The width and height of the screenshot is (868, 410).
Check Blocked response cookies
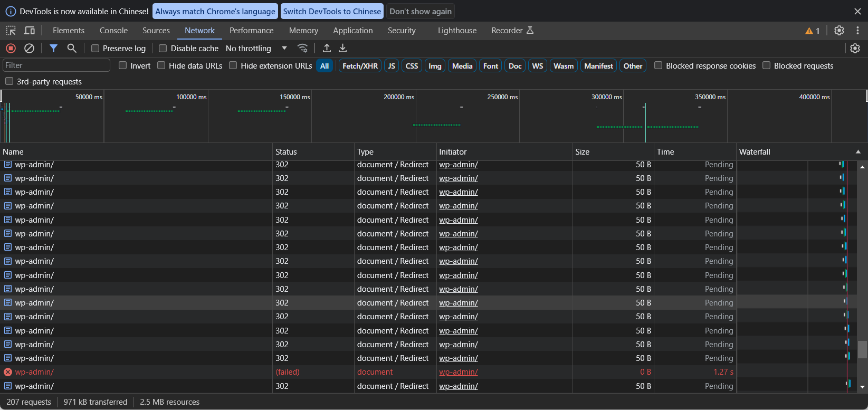tap(659, 65)
